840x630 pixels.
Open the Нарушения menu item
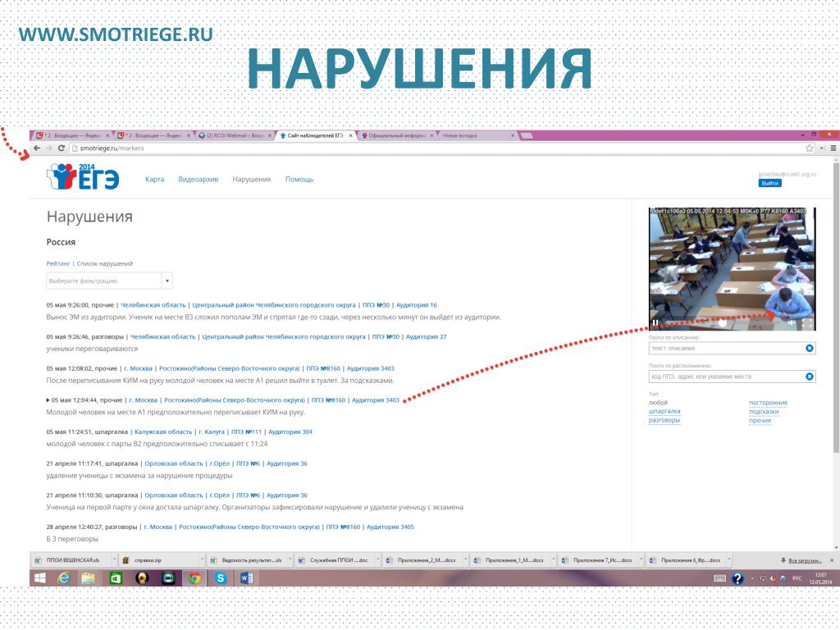(252, 180)
